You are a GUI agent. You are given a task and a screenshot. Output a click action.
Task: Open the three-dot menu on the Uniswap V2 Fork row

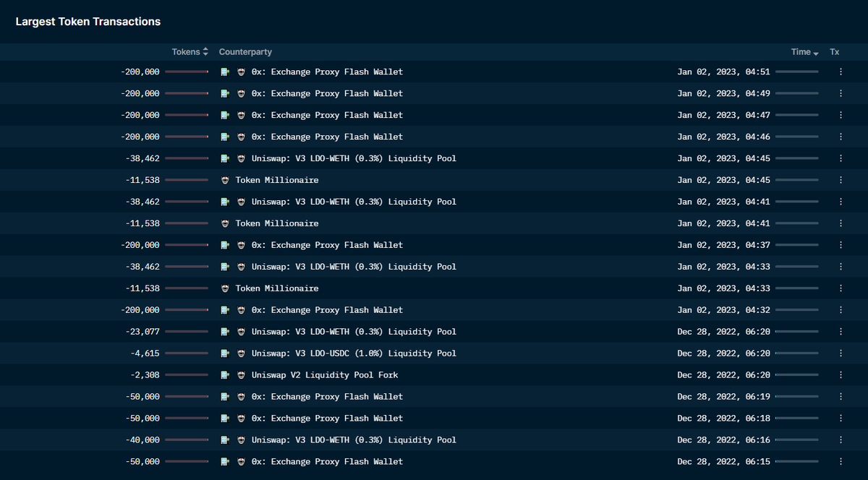click(x=841, y=375)
